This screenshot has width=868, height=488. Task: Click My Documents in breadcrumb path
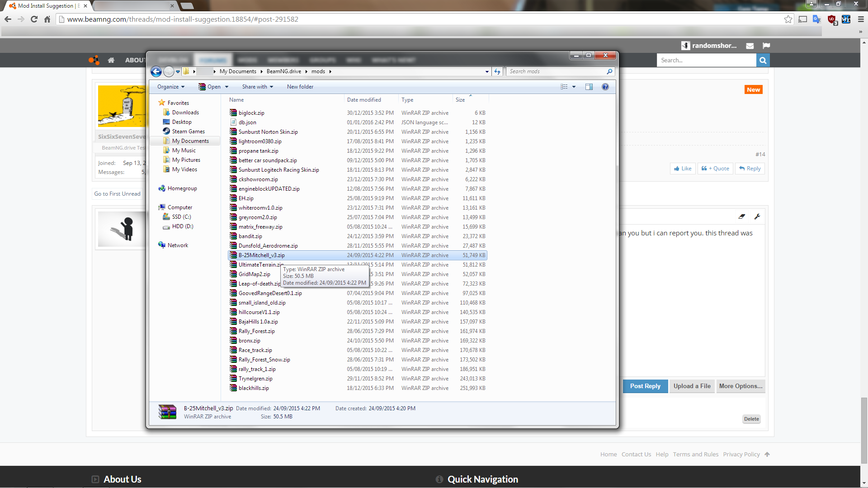[238, 71]
